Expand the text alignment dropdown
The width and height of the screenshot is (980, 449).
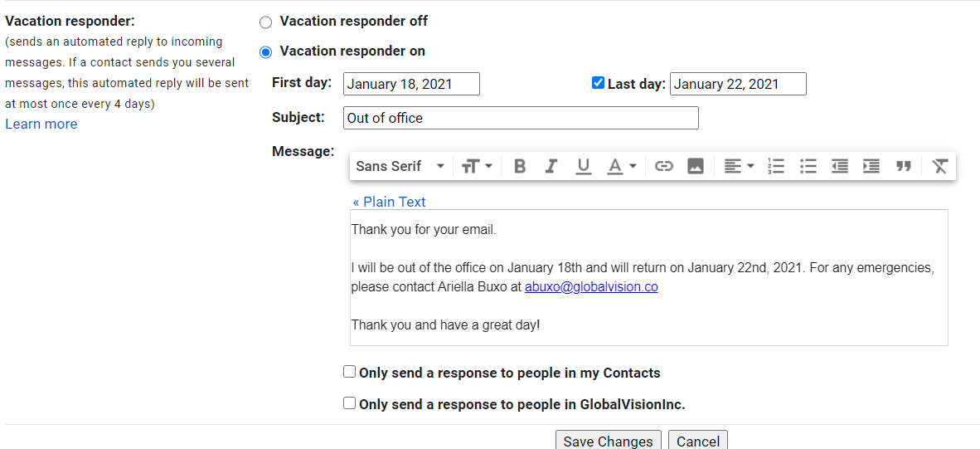point(739,166)
